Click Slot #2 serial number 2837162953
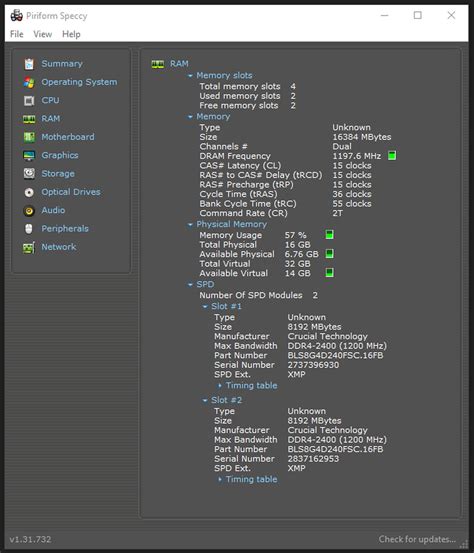Viewport: 474px width, 553px height. coord(313,459)
